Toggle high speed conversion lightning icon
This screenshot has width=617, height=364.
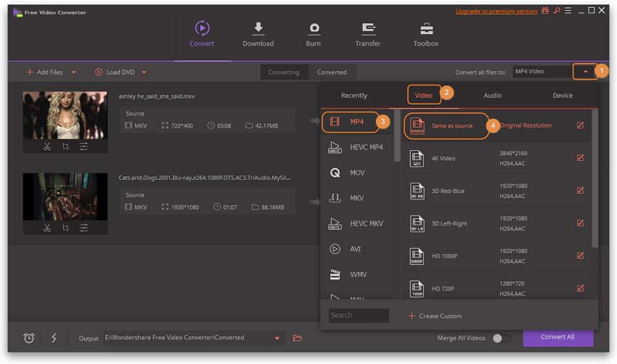(54, 338)
